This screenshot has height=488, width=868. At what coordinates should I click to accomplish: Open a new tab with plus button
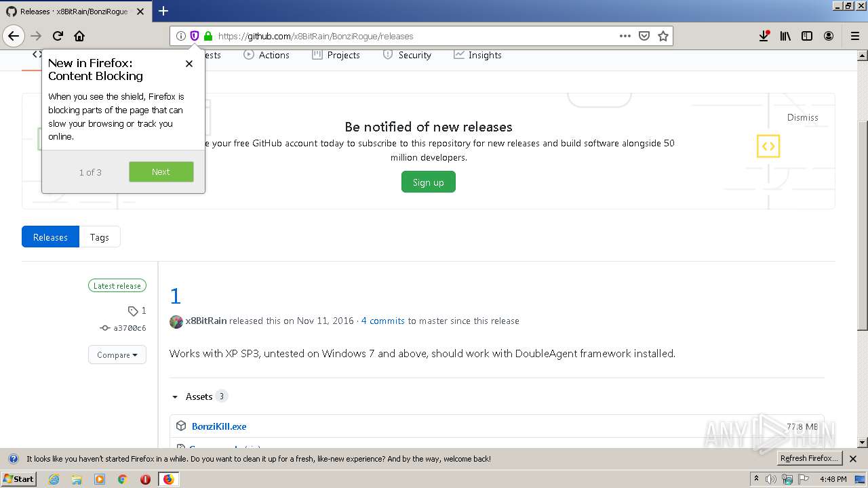coord(163,11)
